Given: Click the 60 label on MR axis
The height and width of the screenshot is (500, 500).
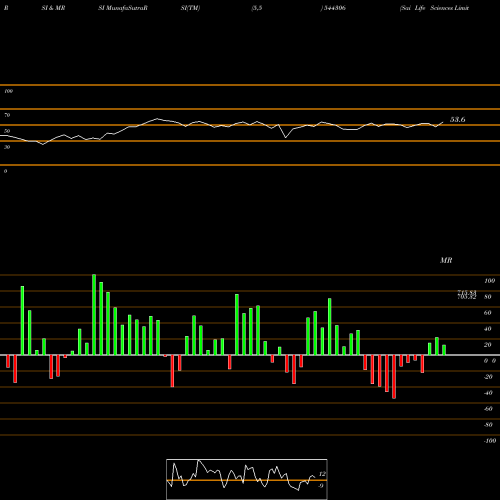Looking at the screenshot, I should point(488,313).
